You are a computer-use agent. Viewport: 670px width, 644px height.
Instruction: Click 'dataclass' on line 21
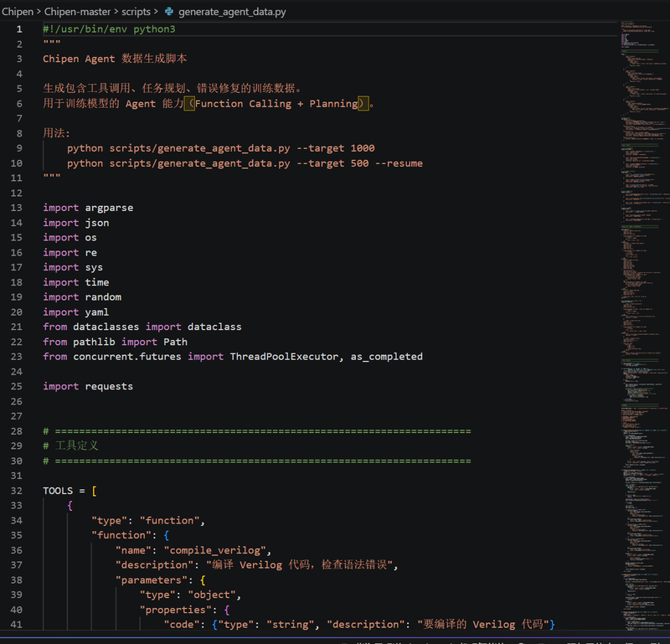214,327
